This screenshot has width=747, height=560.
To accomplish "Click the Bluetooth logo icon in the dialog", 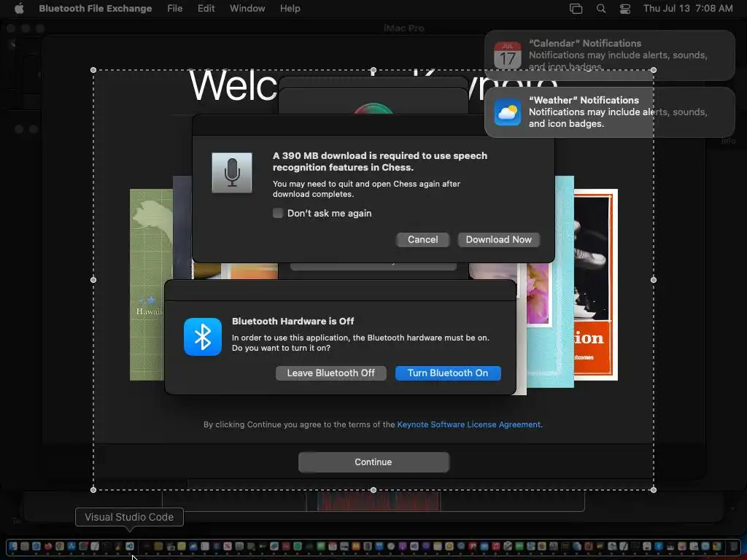I will click(203, 337).
